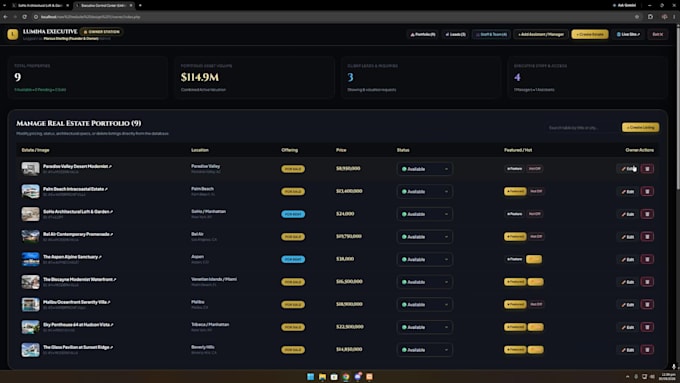680x383 pixels.
Task: Open the Windows Start menu
Action: pos(311,376)
